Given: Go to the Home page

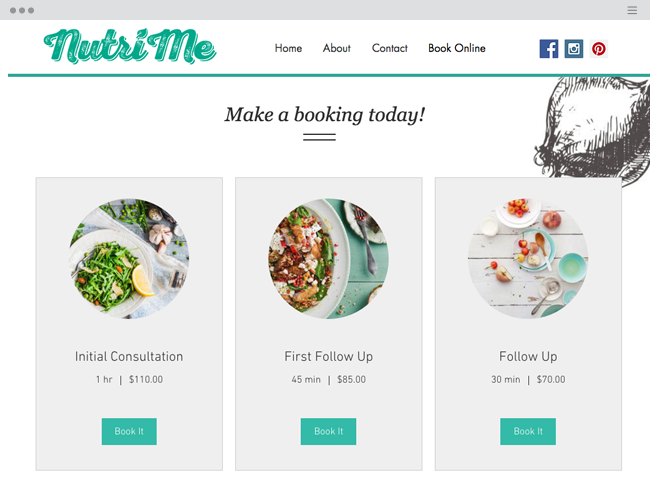Looking at the screenshot, I should click(288, 48).
